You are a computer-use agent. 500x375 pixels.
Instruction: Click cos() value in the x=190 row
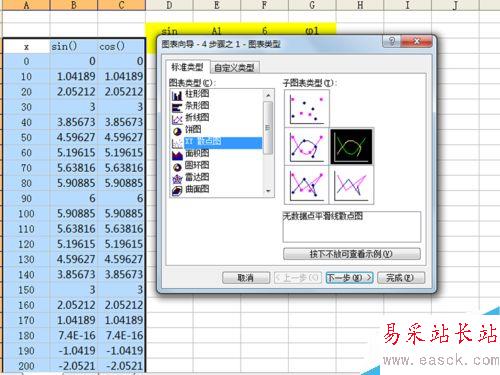point(121,351)
